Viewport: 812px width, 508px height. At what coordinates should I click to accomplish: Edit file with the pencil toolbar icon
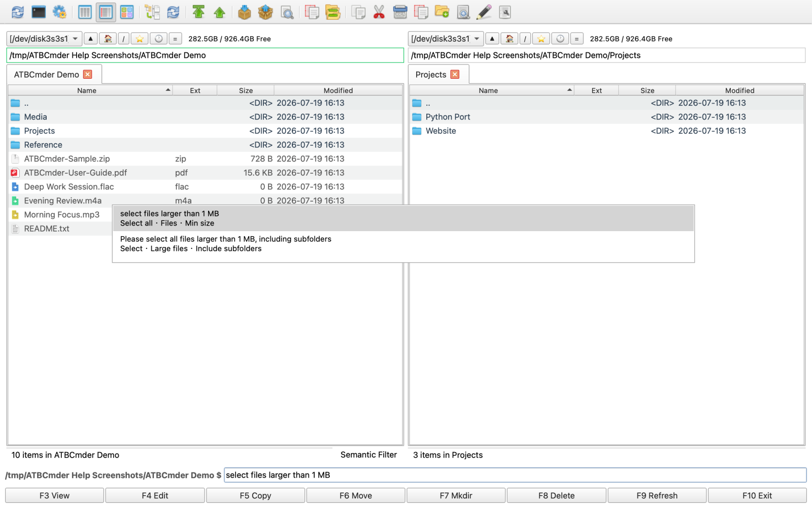[484, 12]
